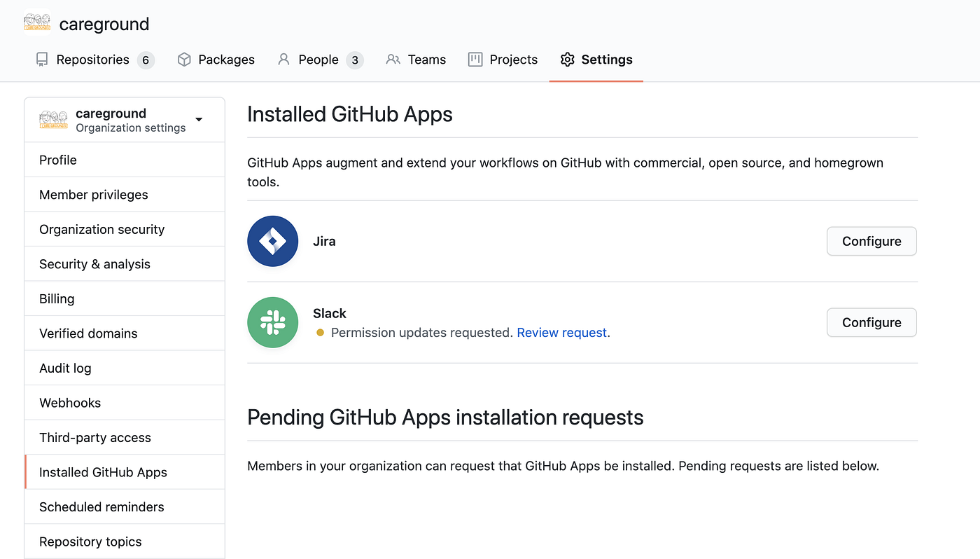Click the Permission updates requested text

point(422,333)
